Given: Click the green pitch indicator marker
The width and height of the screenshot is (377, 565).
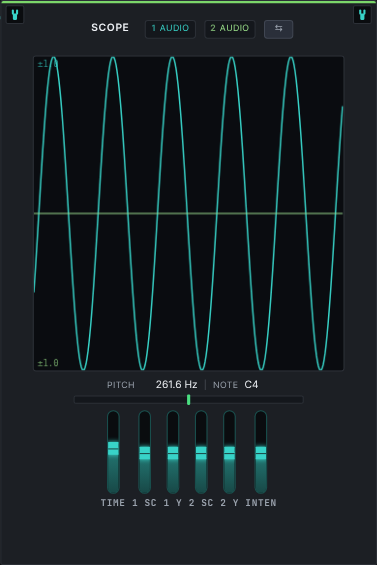Looking at the screenshot, I should click(188, 399).
